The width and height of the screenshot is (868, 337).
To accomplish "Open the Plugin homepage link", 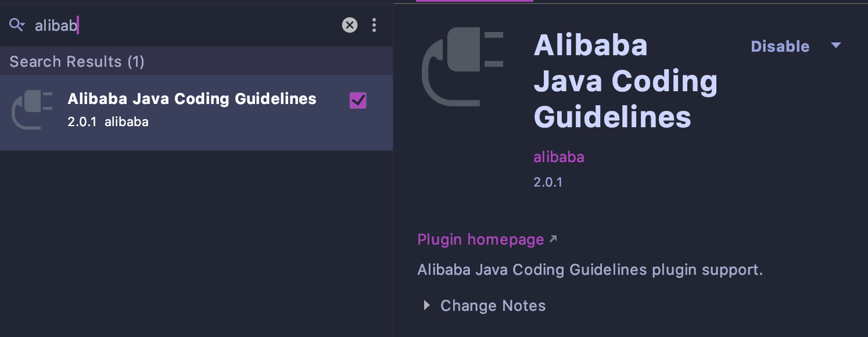I will pyautogui.click(x=480, y=239).
